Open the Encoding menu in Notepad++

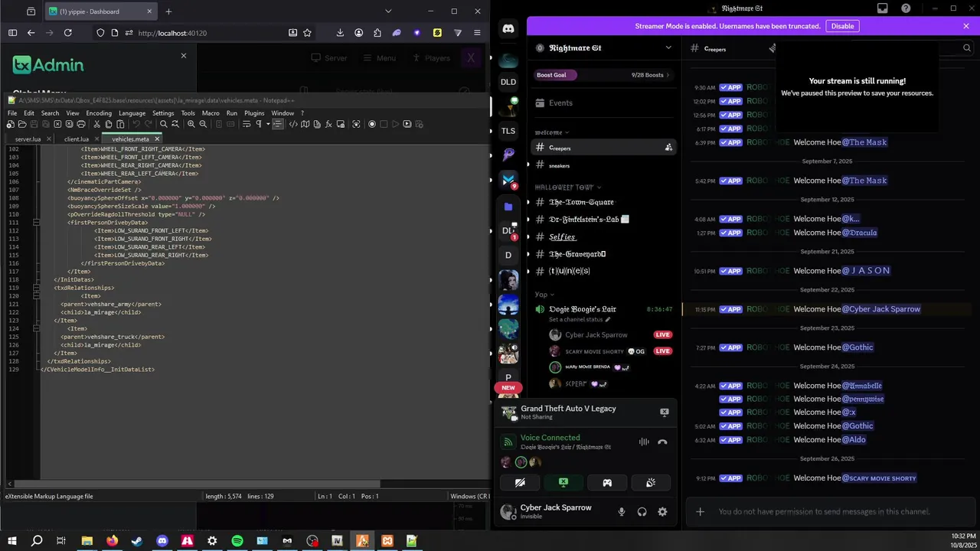click(x=99, y=113)
